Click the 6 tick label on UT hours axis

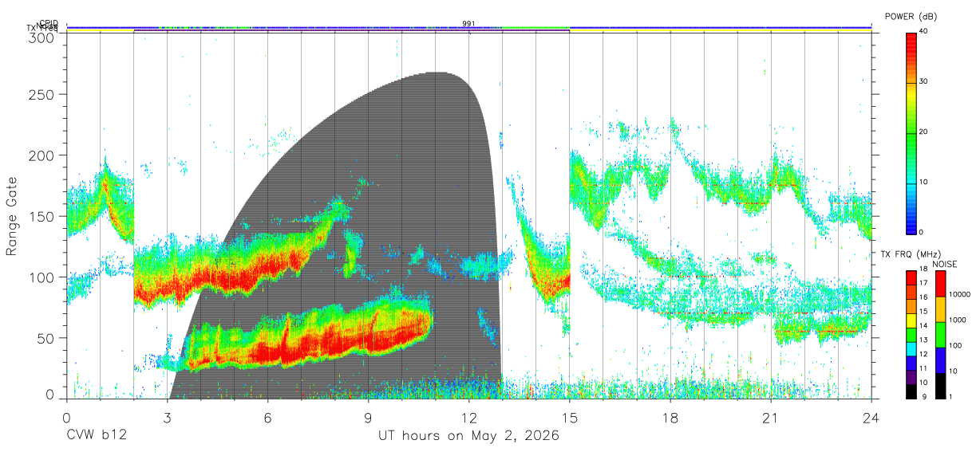[x=268, y=417]
